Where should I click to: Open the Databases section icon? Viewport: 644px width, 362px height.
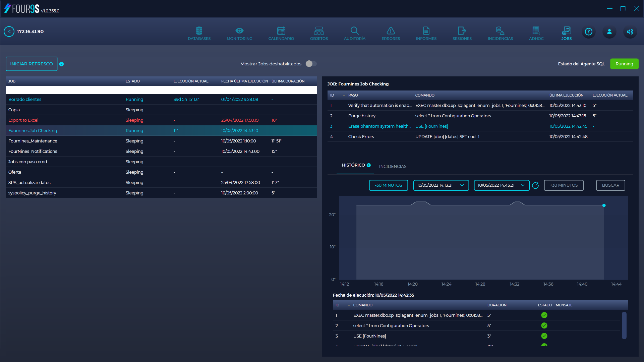pos(199,31)
